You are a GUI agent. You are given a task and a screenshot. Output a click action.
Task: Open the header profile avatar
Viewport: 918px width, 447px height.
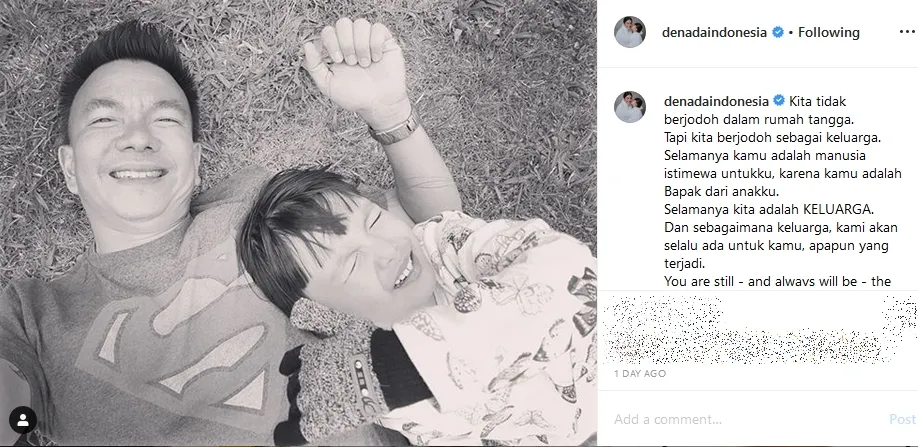pyautogui.click(x=630, y=32)
